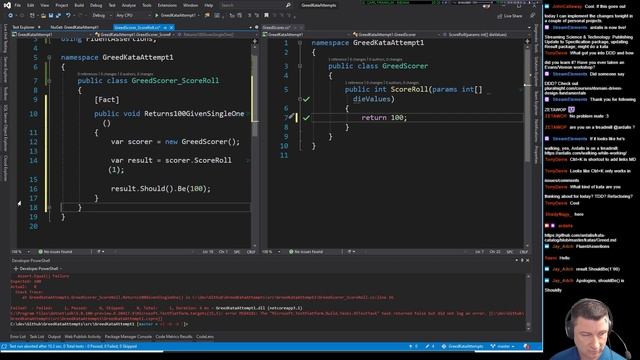Open the Extensions menu

pos(167,5)
